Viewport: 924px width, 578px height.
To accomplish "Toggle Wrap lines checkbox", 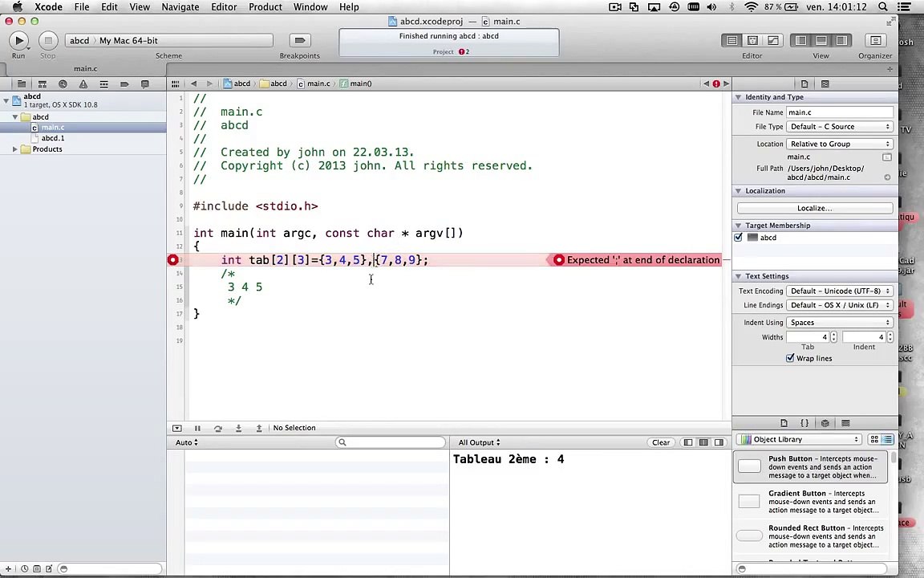I will coord(790,358).
